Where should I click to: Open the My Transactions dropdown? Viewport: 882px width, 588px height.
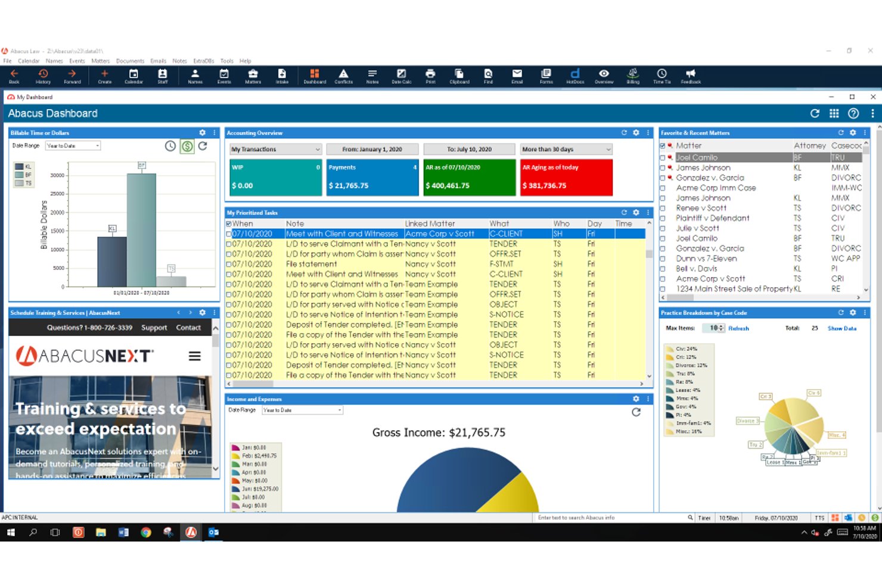pos(276,150)
